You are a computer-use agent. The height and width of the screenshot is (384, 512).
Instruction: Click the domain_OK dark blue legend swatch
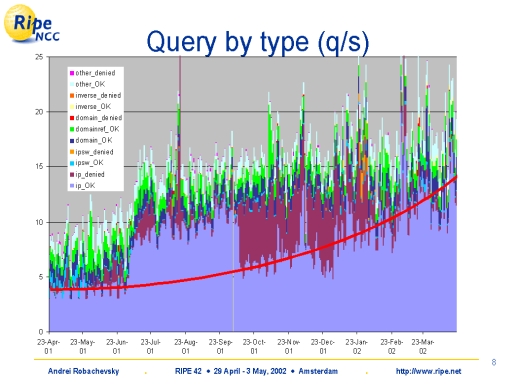tap(72, 140)
